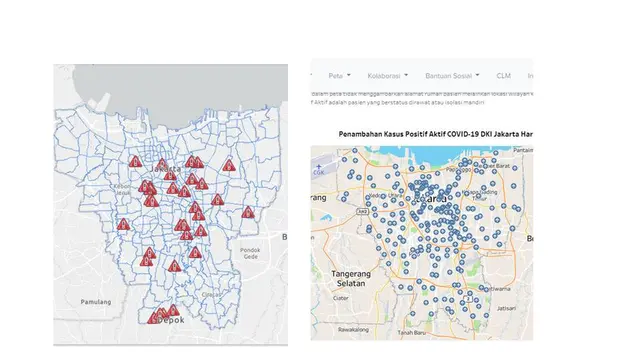640x360 pixels.
Task: Click the Tanah Baru map label
Action: click(411, 333)
